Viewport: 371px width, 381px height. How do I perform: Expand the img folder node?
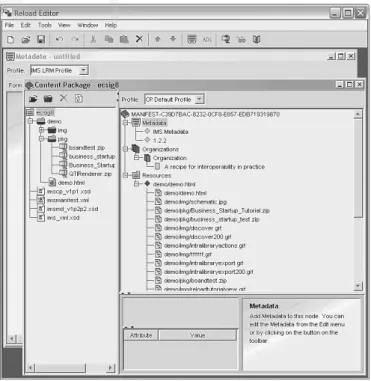pyautogui.click(x=42, y=130)
